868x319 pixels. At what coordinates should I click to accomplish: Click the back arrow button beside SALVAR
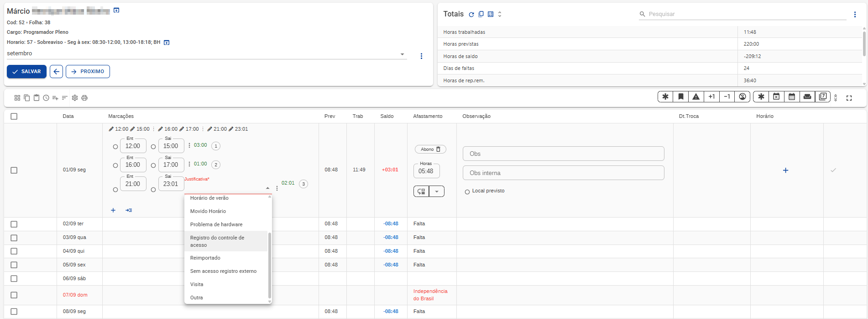pyautogui.click(x=56, y=72)
